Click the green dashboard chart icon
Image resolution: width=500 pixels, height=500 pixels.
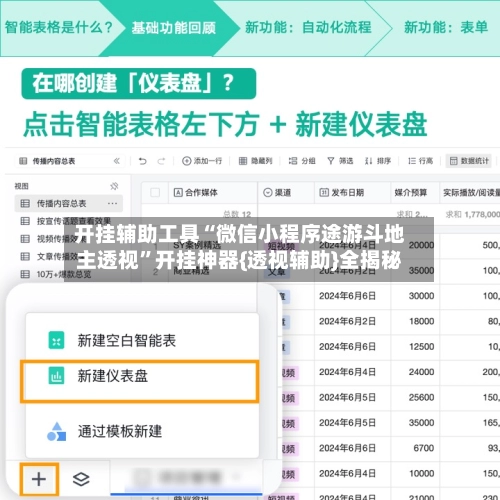[x=56, y=376]
